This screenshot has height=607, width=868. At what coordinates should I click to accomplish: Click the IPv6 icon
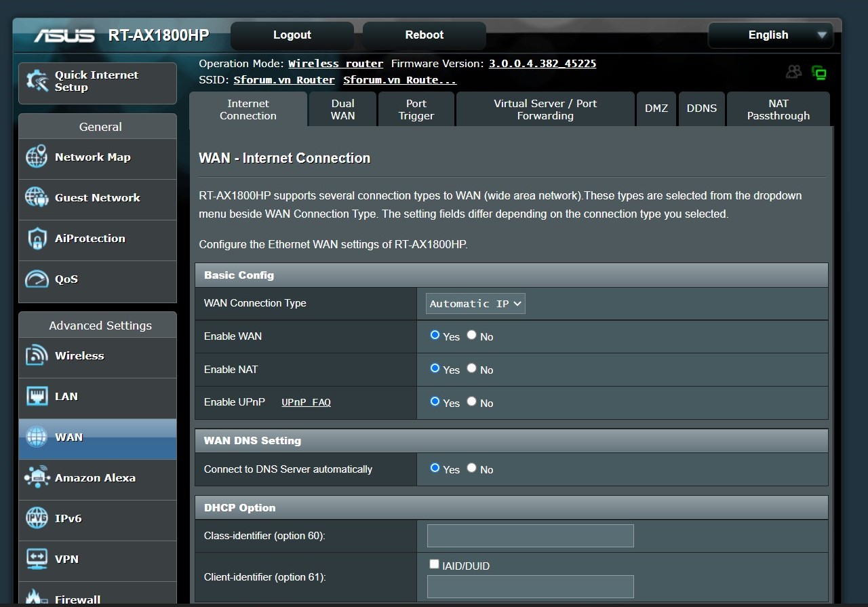pos(37,518)
